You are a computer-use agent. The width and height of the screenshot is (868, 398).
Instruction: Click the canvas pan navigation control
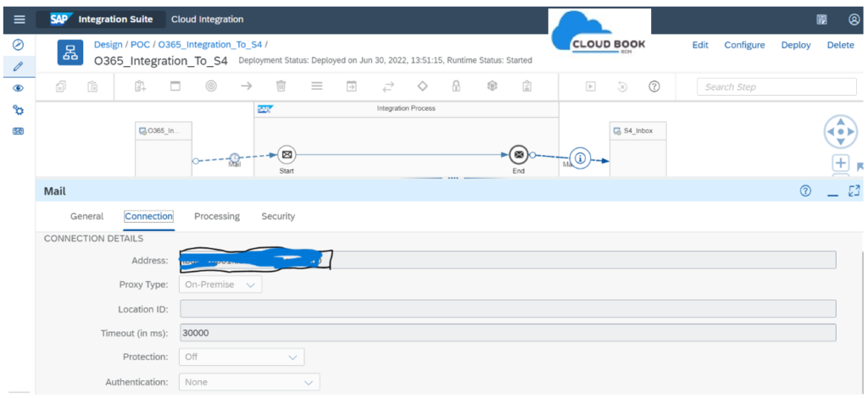[840, 132]
